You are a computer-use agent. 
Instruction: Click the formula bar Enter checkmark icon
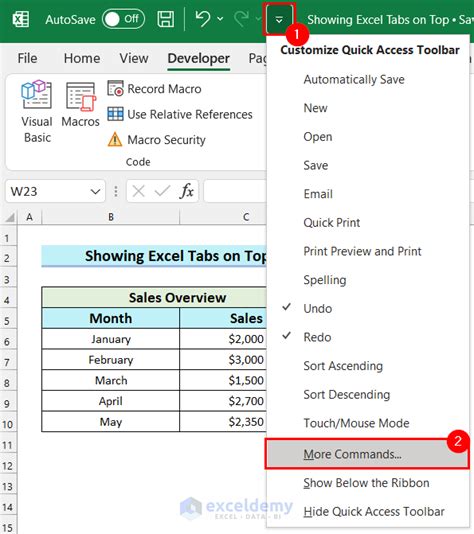162,191
